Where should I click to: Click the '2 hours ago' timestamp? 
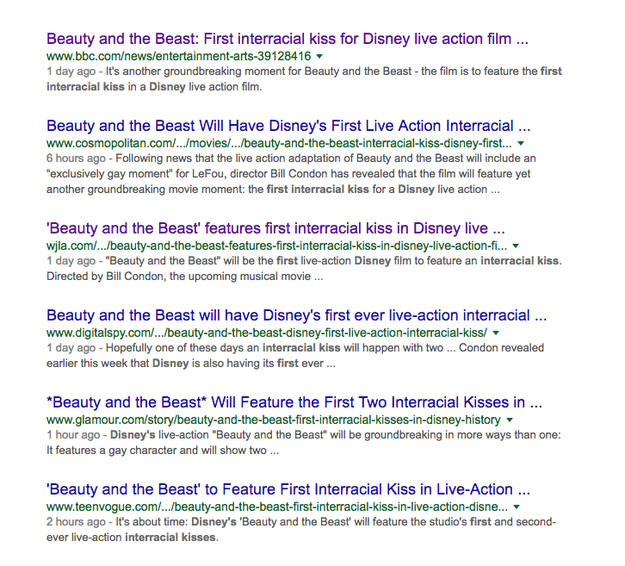pyautogui.click(x=76, y=522)
